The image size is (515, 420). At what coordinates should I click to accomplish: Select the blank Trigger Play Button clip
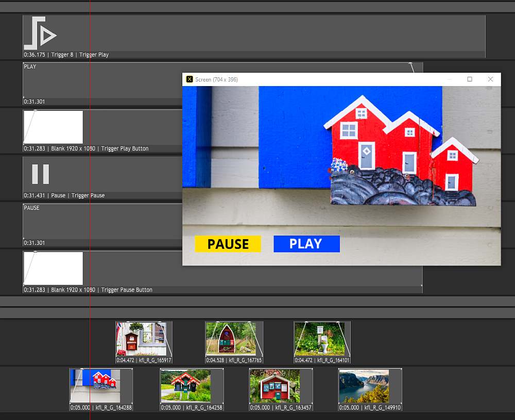tap(54, 127)
